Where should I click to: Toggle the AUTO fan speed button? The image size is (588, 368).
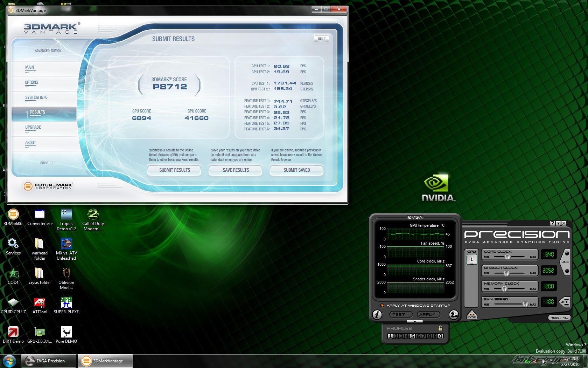pos(565,302)
